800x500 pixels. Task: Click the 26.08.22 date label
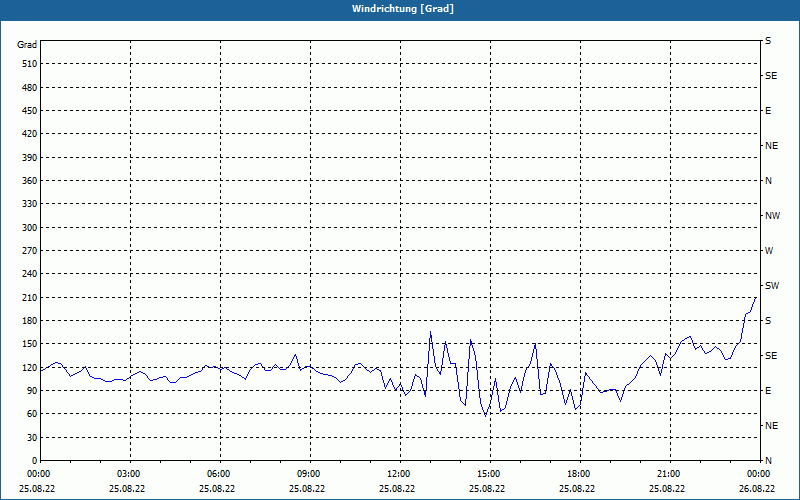[x=757, y=488]
